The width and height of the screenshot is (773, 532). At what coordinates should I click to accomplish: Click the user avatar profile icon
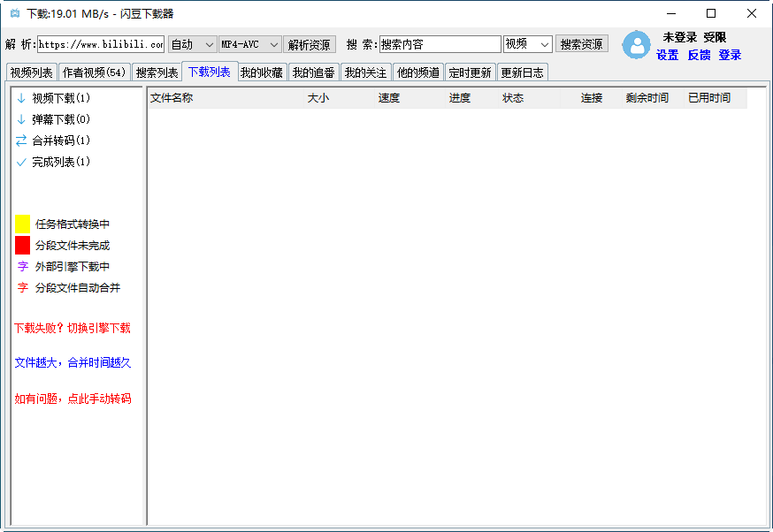click(637, 45)
